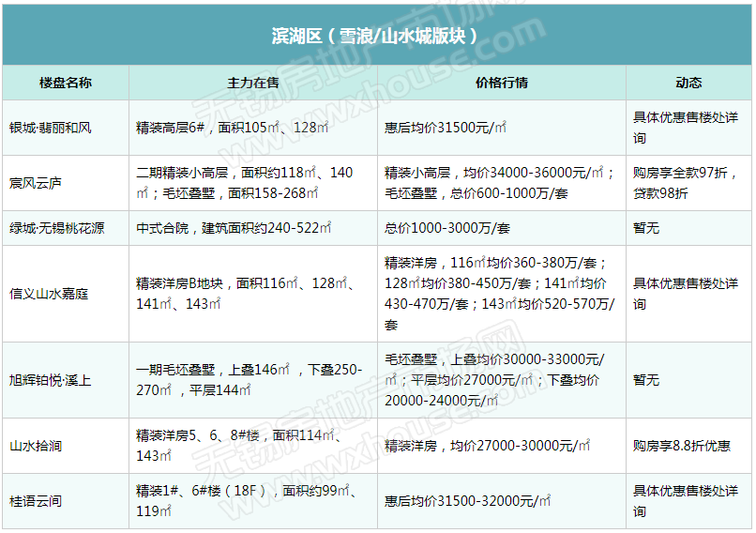Screen dimensions: 756x533
Task: Open the 旭辉铂悦·溪上 property name
Action: coord(50,380)
